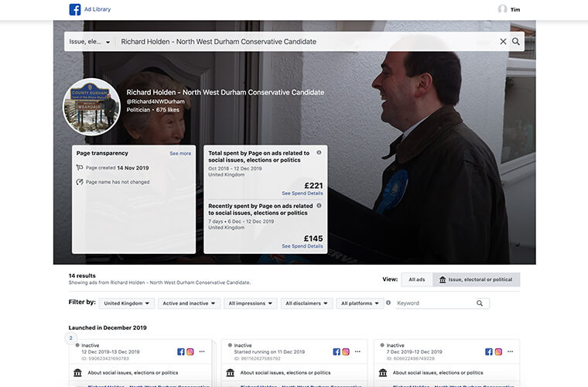Click Facebook icon on 11 Dec 2019 ad
This screenshot has height=387, width=588.
point(337,351)
